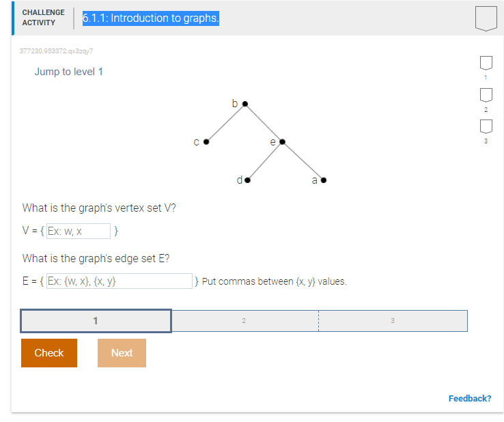
Task: Click the Check button
Action: (x=49, y=353)
